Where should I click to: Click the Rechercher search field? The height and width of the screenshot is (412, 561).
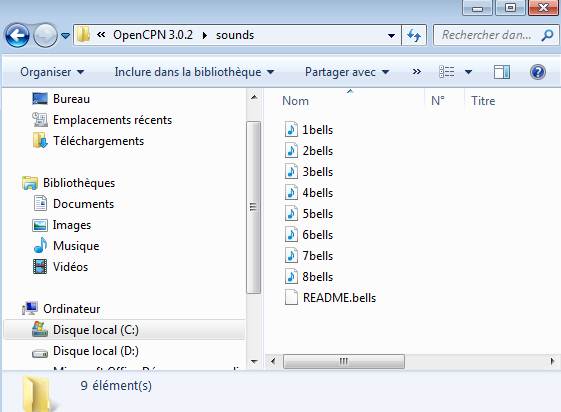click(487, 35)
